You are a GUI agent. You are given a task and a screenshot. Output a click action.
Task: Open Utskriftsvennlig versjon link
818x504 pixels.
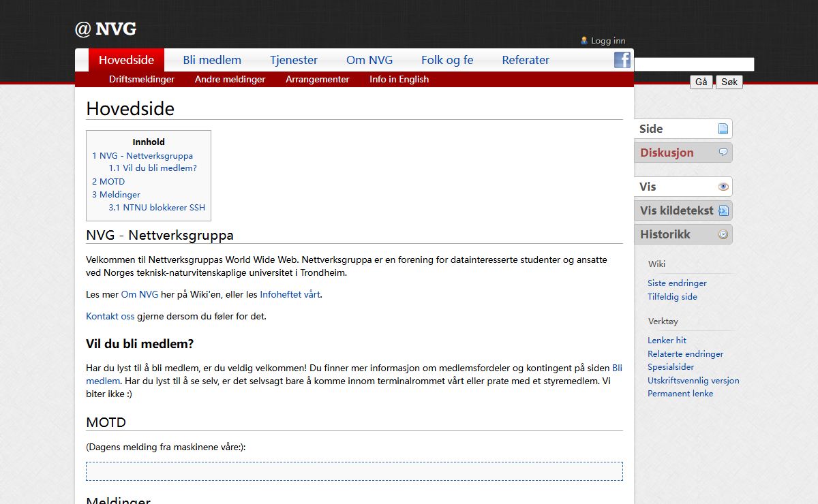coord(693,380)
